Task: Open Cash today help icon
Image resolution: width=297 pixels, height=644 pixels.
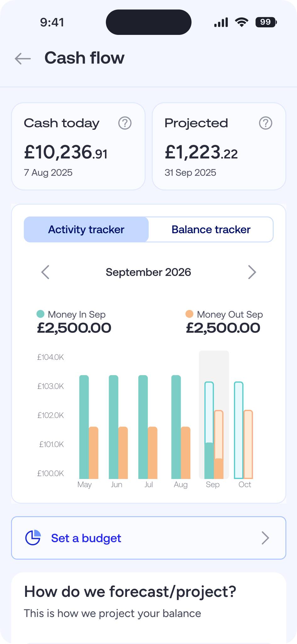Action: coord(125,123)
